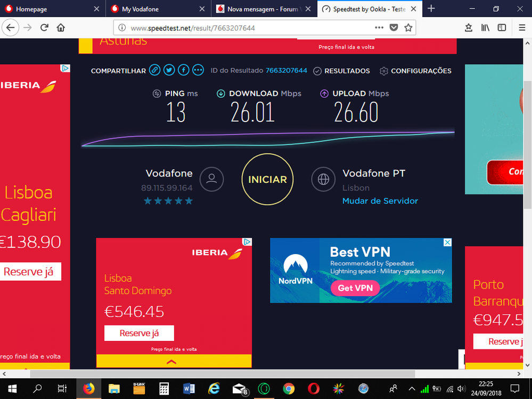
Task: Click Reserve já on Santo Domingo ad
Action: coord(139,333)
